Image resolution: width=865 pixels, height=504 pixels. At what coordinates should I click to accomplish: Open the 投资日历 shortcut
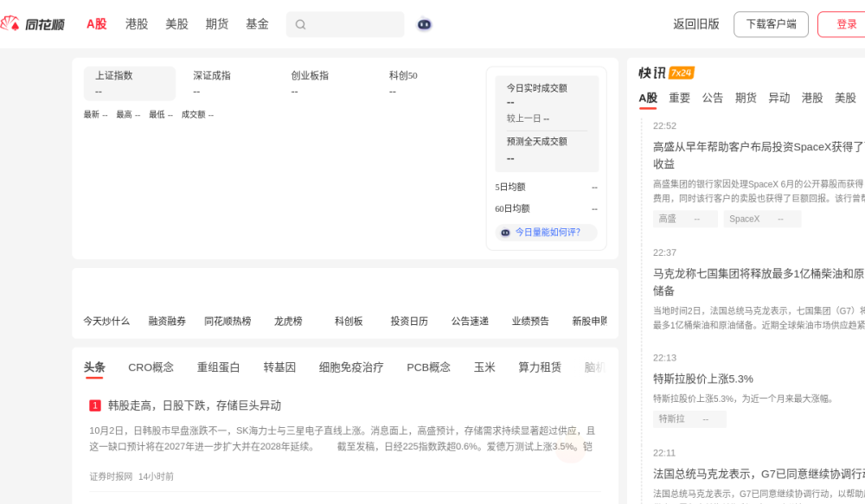pyautogui.click(x=409, y=322)
